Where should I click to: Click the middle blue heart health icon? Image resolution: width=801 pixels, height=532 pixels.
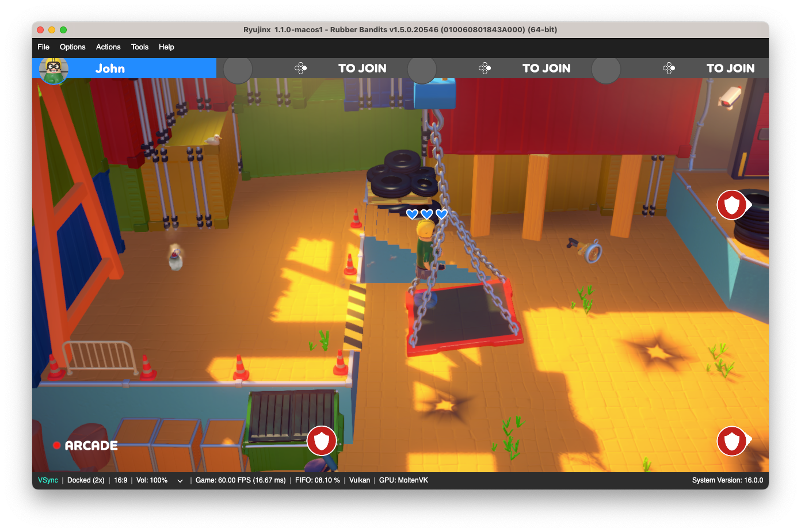(426, 214)
